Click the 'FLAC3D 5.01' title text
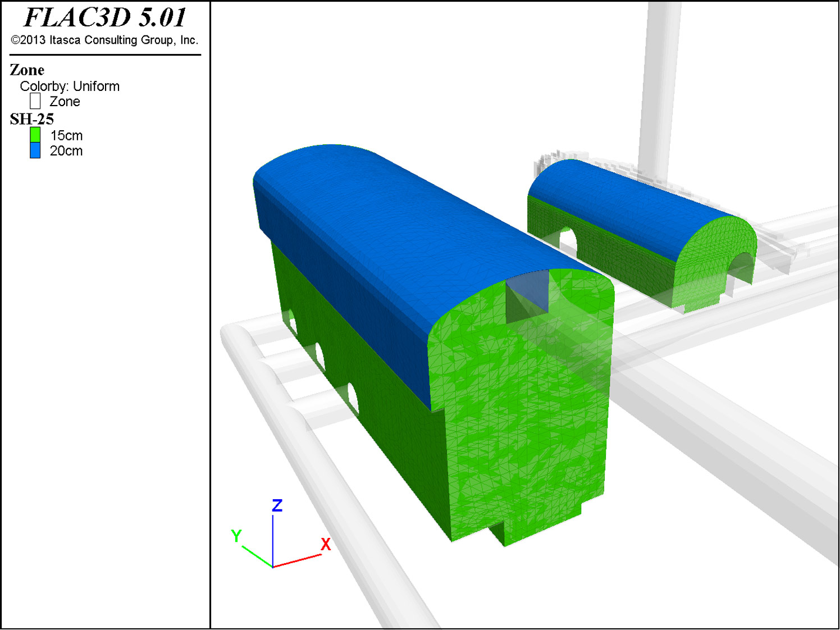 click(105, 18)
